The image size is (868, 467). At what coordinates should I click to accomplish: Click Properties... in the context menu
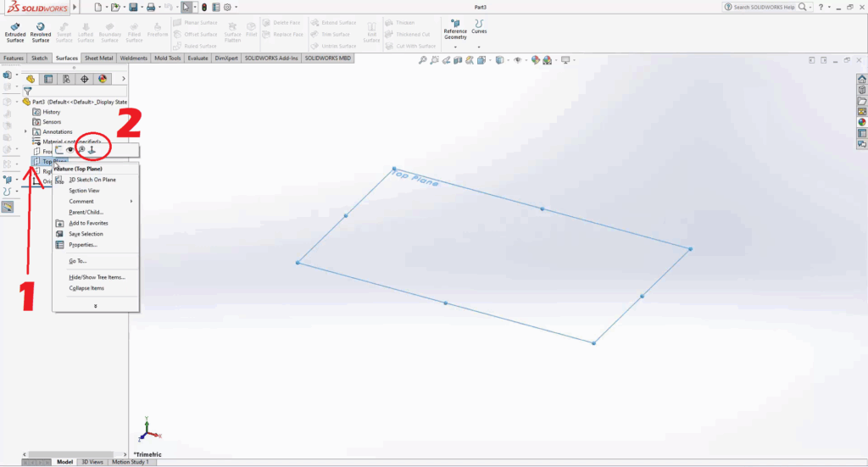click(83, 245)
